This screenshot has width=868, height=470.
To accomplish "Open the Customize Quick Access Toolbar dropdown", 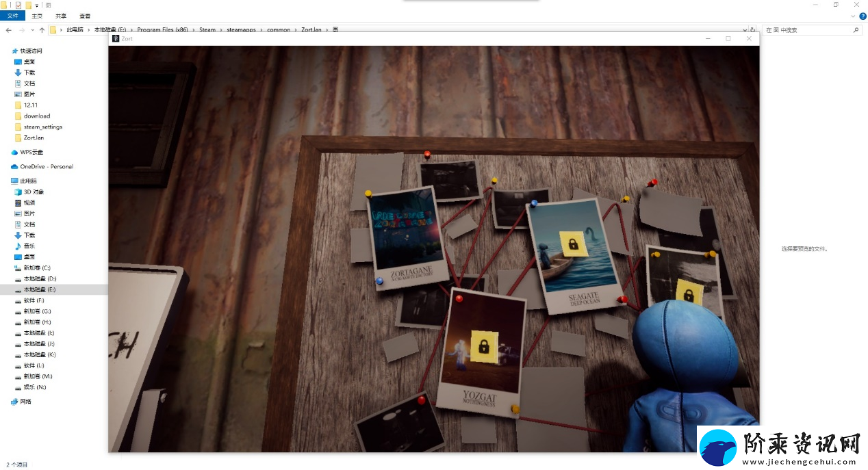I will tap(37, 5).
